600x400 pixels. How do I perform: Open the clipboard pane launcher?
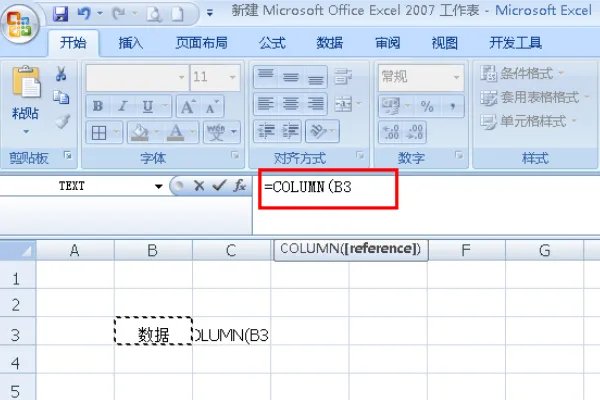(x=68, y=155)
